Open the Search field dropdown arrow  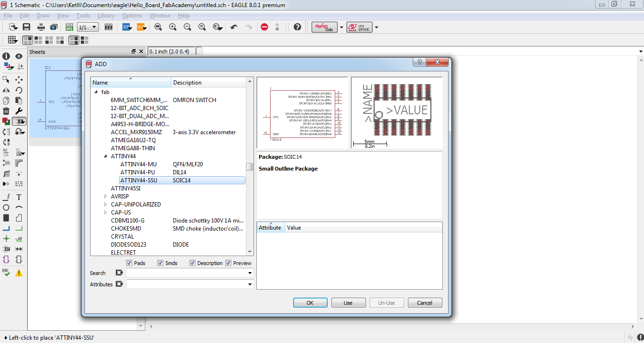click(x=250, y=273)
